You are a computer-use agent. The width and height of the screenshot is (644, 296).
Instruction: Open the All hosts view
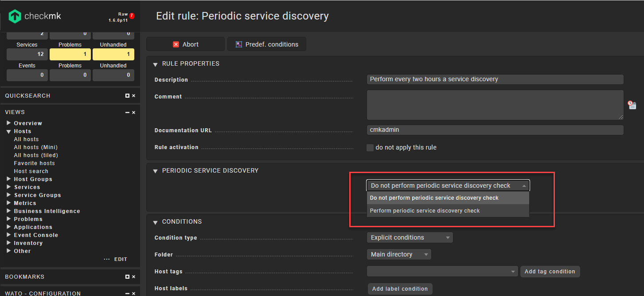pyautogui.click(x=26, y=139)
